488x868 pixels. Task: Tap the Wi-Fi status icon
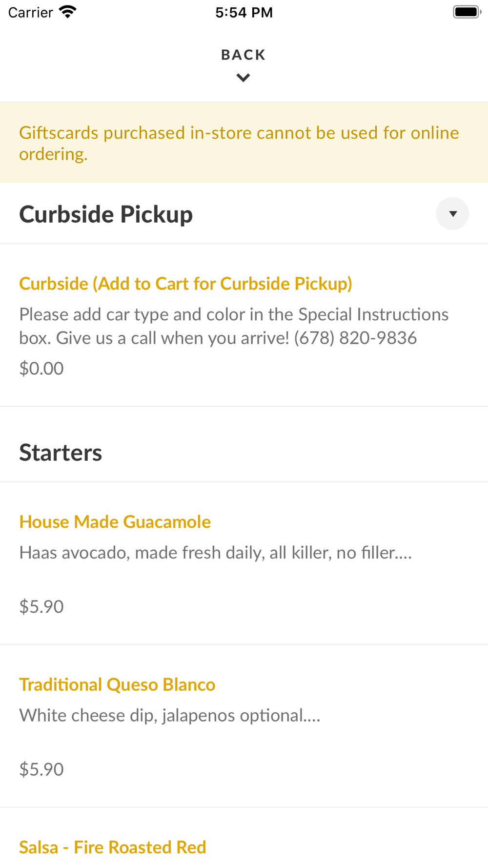[x=67, y=12]
